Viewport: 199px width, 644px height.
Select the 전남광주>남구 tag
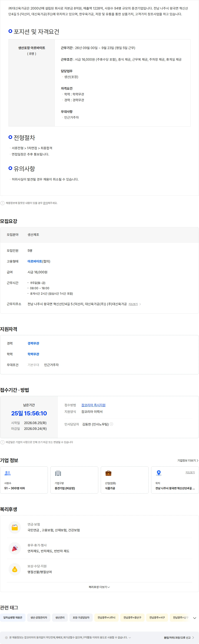click(180, 617)
